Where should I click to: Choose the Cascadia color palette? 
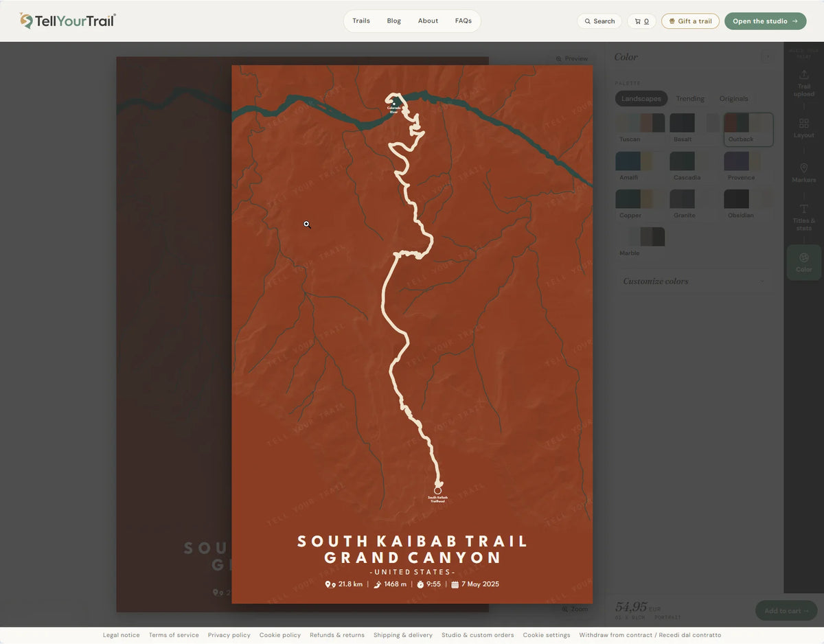[694, 167]
